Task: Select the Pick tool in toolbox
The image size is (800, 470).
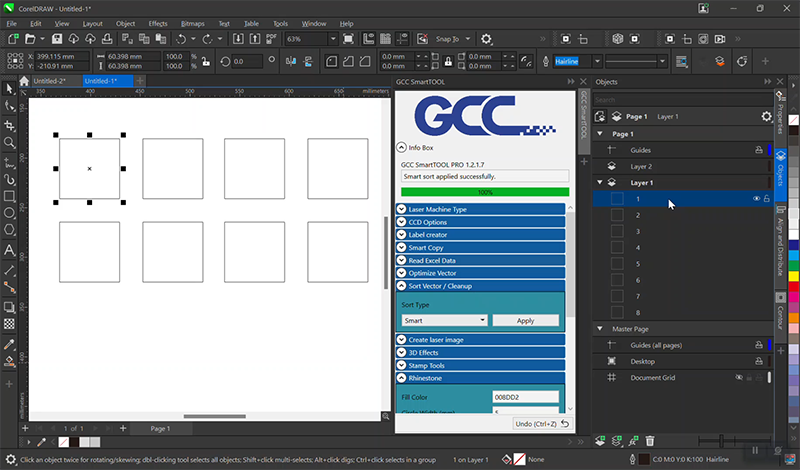Action: (10, 89)
